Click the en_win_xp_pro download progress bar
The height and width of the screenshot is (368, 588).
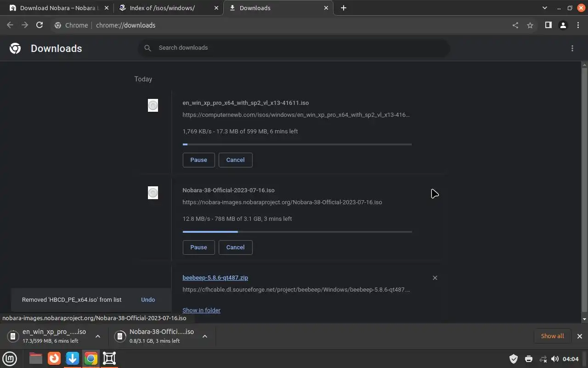click(297, 144)
